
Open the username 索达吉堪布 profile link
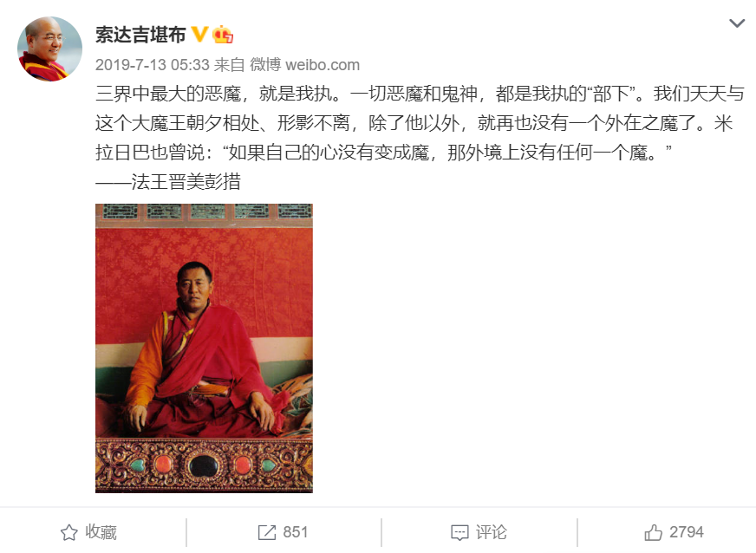140,35
